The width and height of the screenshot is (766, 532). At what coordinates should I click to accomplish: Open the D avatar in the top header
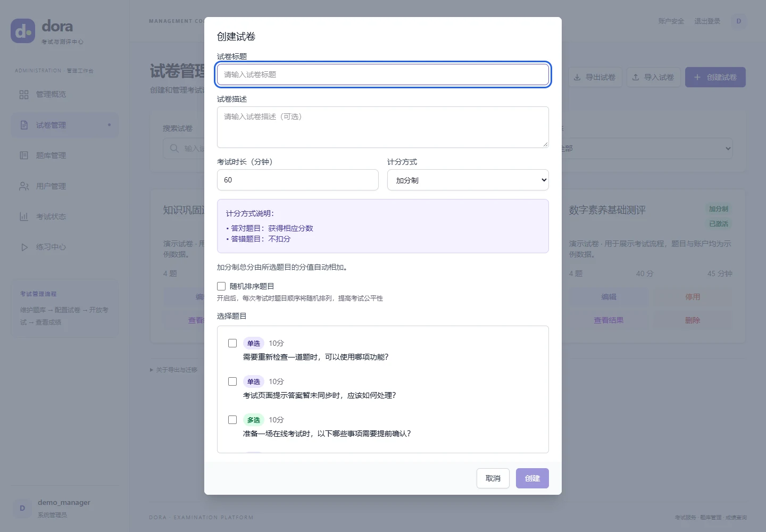pyautogui.click(x=738, y=21)
